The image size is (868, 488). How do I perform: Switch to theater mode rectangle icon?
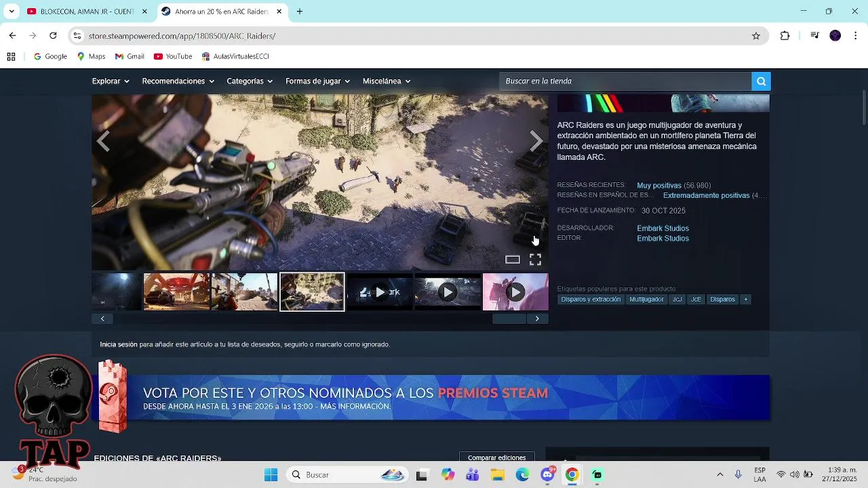513,260
